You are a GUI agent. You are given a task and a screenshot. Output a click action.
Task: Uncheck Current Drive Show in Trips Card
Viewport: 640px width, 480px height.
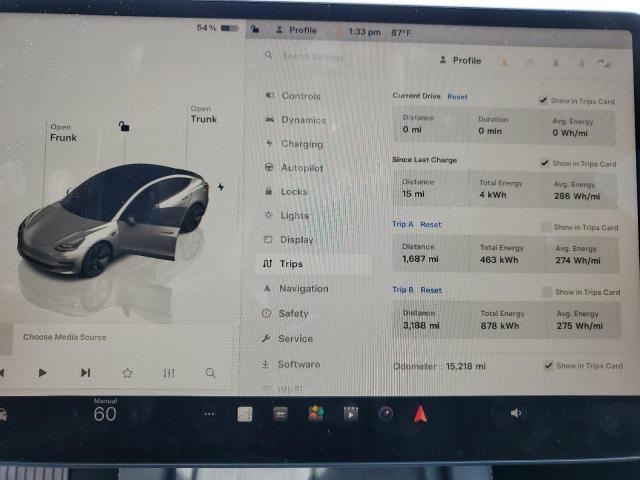(543, 100)
